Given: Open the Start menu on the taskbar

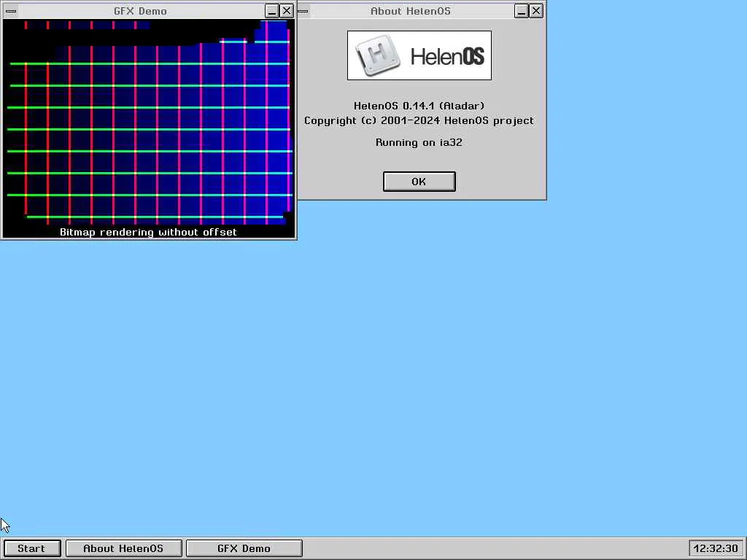Looking at the screenshot, I should (32, 548).
